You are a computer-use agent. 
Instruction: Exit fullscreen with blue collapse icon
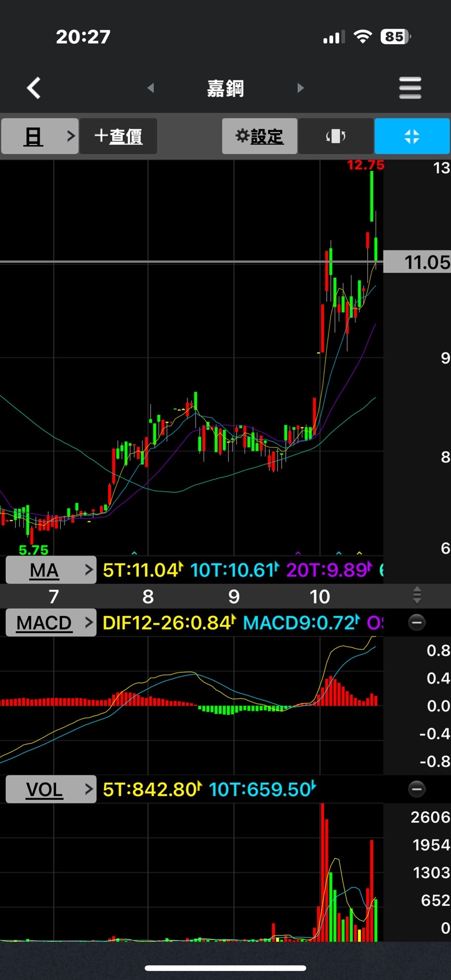point(412,136)
